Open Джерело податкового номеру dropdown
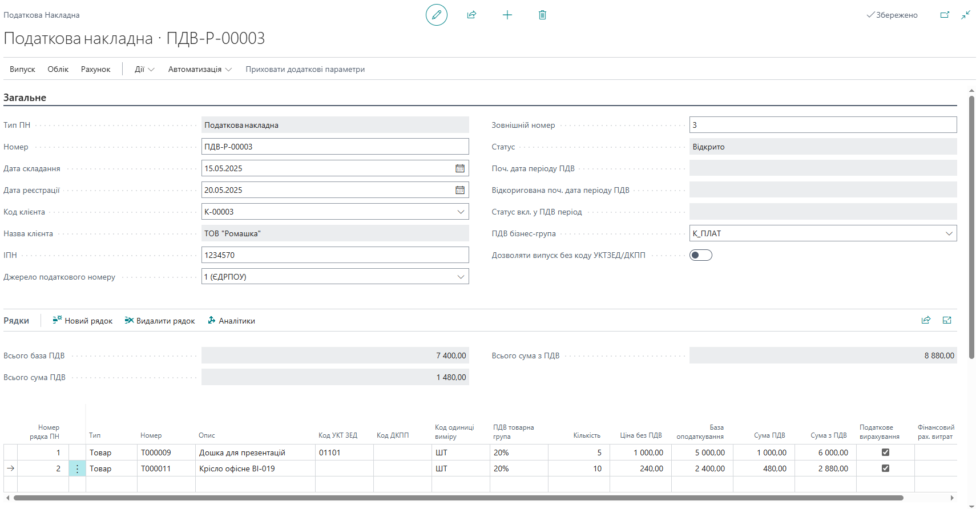 461,277
